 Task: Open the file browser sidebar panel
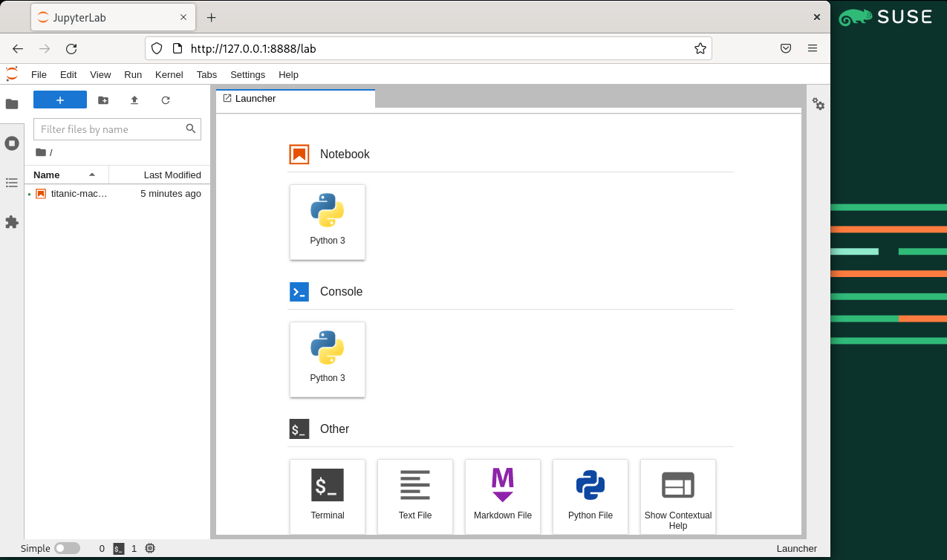[x=12, y=104]
